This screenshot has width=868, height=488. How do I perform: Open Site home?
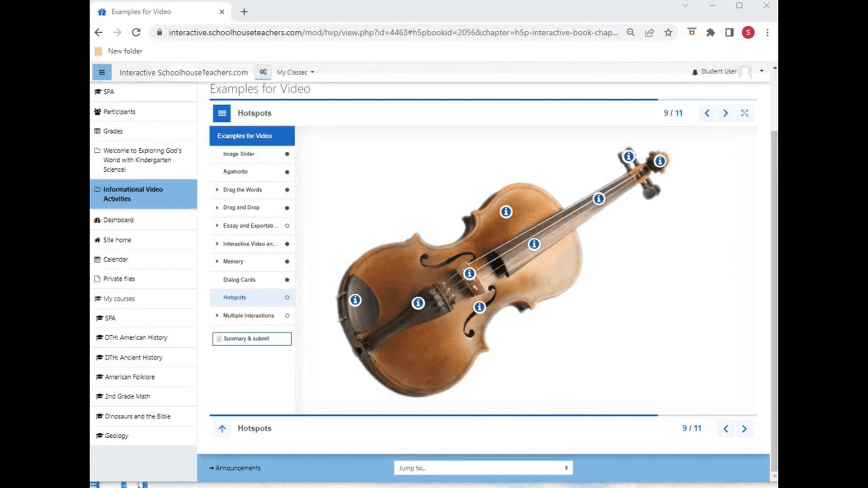[x=143, y=240]
